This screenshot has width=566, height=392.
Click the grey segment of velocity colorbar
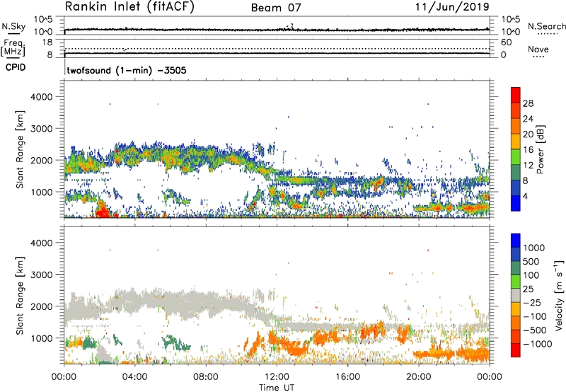[516, 295]
